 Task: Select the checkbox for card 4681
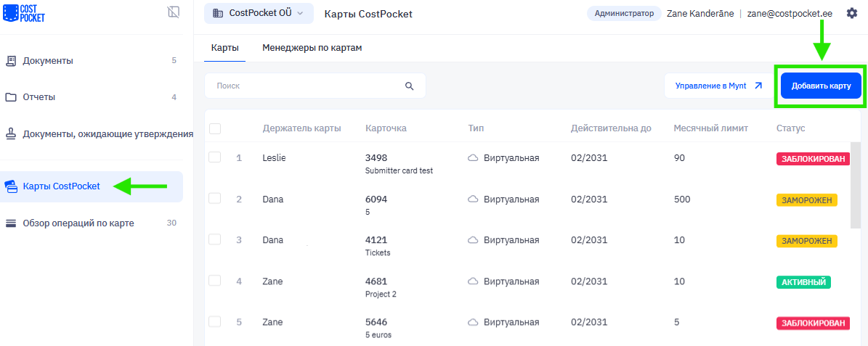coord(215,281)
